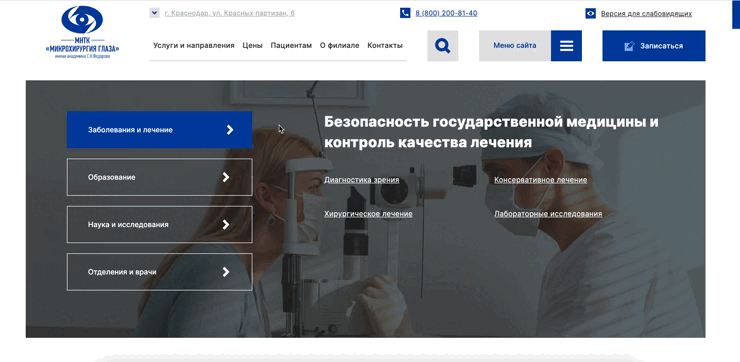Click the eye icon for visually impaired version
The height and width of the screenshot is (362, 740).
pos(590,13)
